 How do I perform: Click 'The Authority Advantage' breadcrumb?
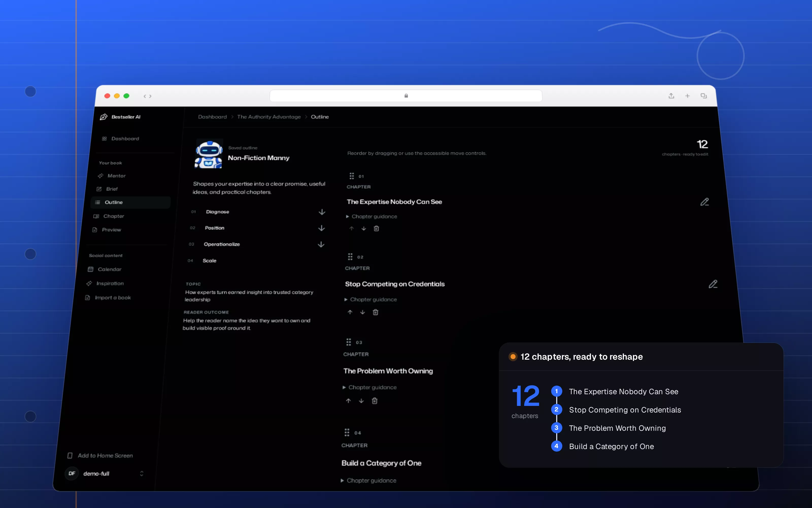(x=269, y=117)
